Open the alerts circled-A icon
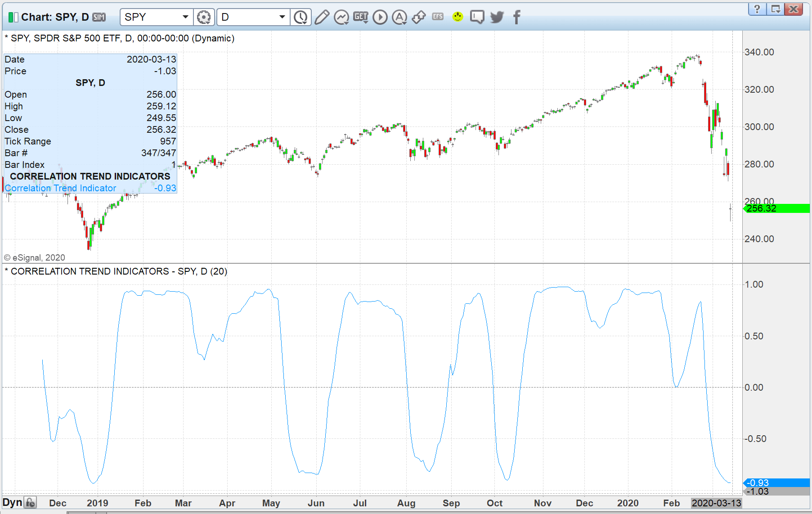812x514 pixels. [399, 17]
